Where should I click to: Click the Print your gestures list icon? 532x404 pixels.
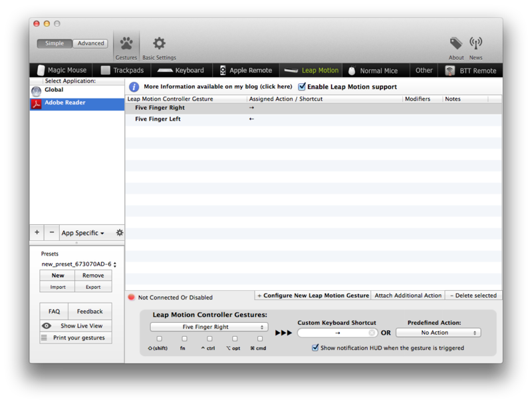point(44,337)
